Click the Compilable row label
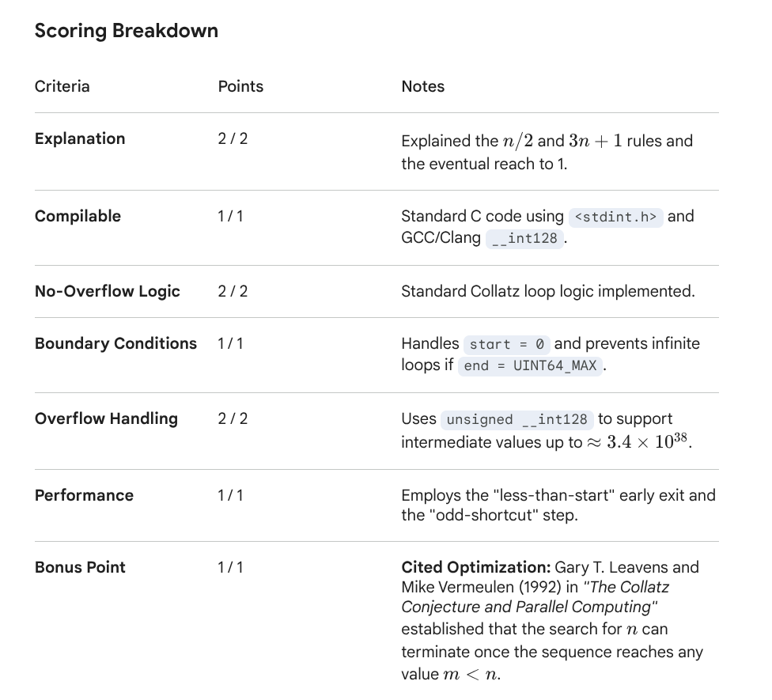Viewport: 772px width, 700px height. [78, 216]
